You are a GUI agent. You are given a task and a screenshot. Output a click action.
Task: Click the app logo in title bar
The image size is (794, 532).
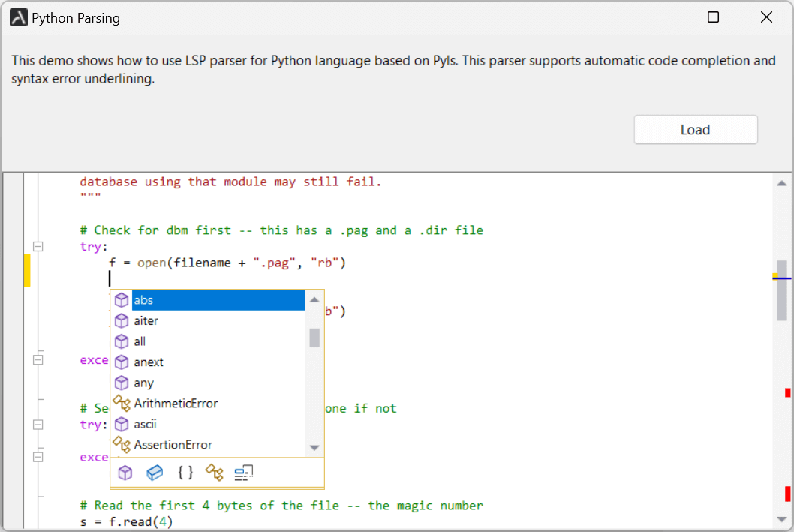19,17
